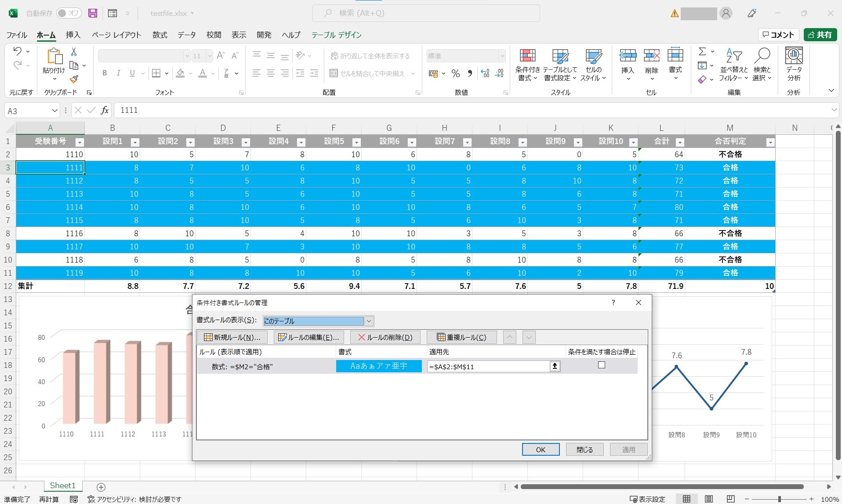
Task: Click ルールの編集 button
Action: [308, 337]
